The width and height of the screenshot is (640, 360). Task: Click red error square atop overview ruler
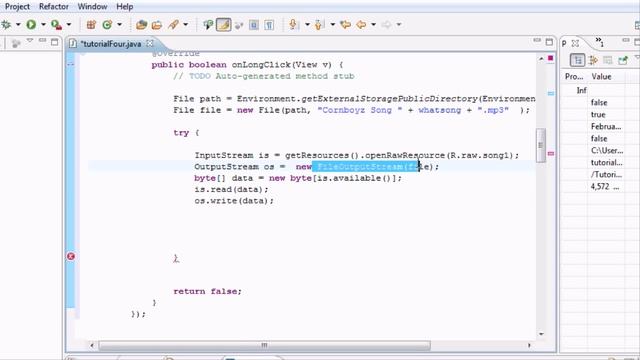click(x=550, y=58)
